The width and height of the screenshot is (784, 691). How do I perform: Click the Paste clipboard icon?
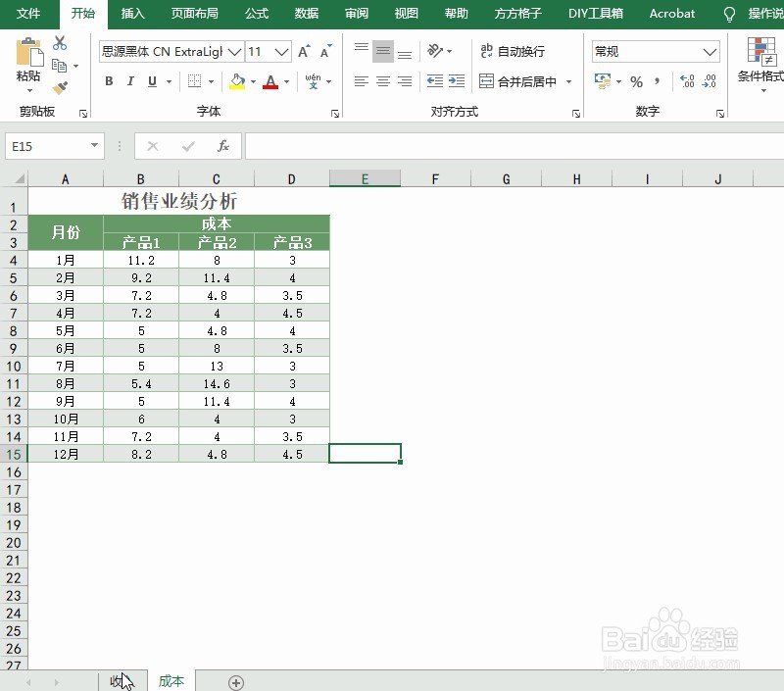pos(29,52)
